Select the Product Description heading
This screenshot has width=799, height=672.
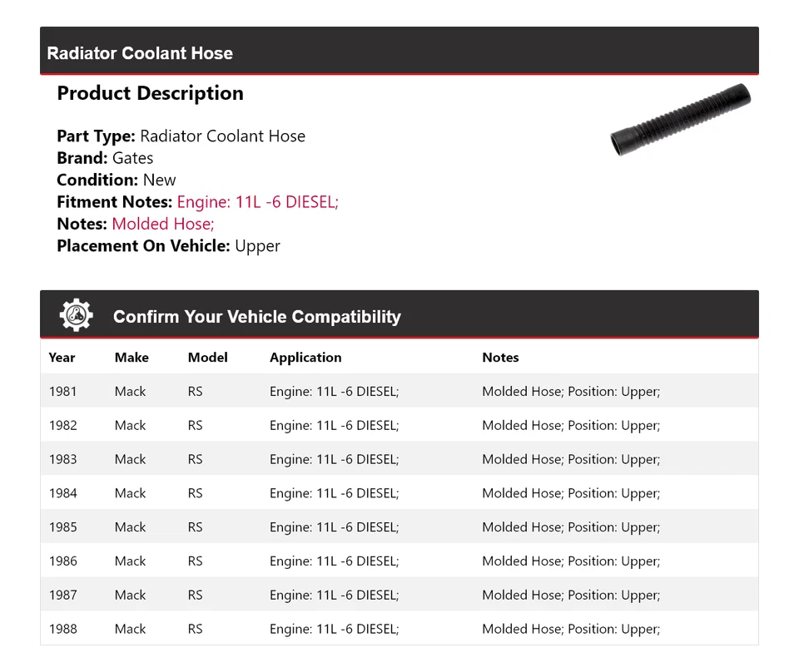(151, 93)
